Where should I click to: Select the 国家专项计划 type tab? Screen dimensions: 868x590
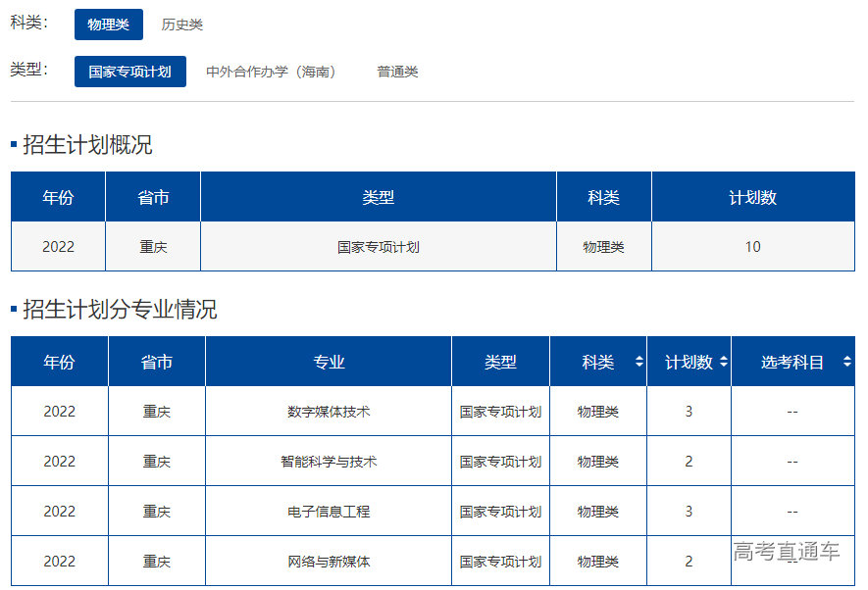click(129, 71)
